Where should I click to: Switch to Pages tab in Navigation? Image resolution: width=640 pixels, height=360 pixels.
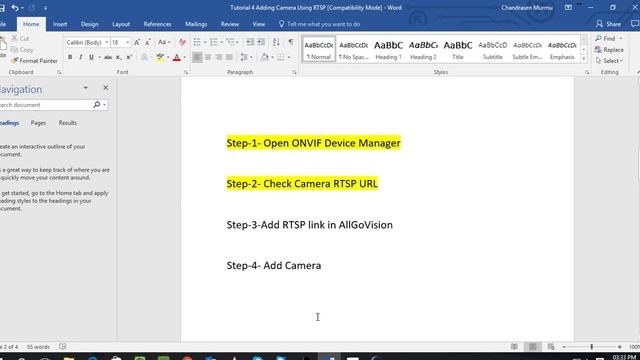point(38,123)
